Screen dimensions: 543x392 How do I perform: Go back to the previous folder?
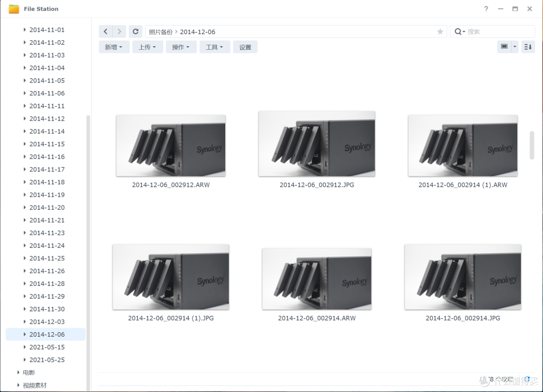click(106, 32)
